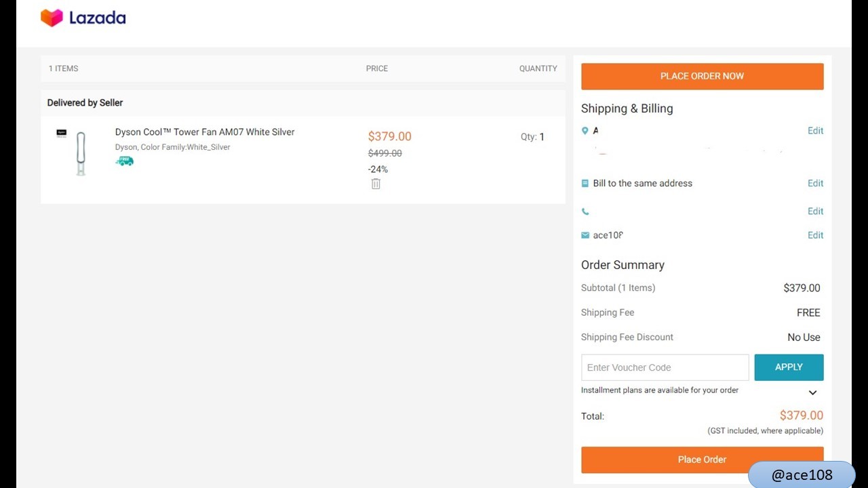Click the -24% discount label
This screenshot has width=868, height=488.
click(x=378, y=169)
